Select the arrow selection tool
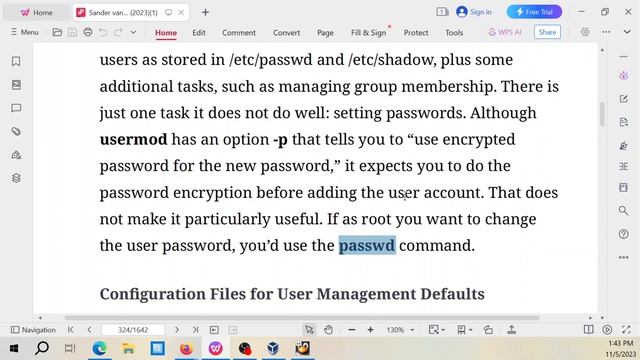 pyautogui.click(x=309, y=330)
